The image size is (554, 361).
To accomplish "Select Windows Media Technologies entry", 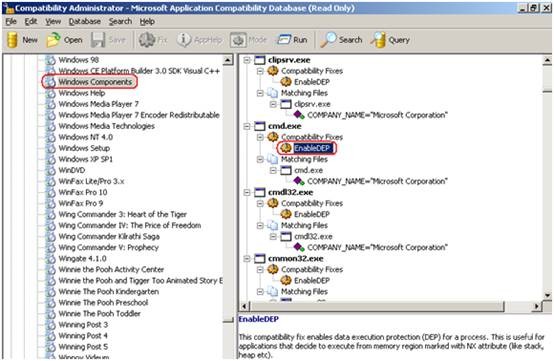I will pos(106,126).
